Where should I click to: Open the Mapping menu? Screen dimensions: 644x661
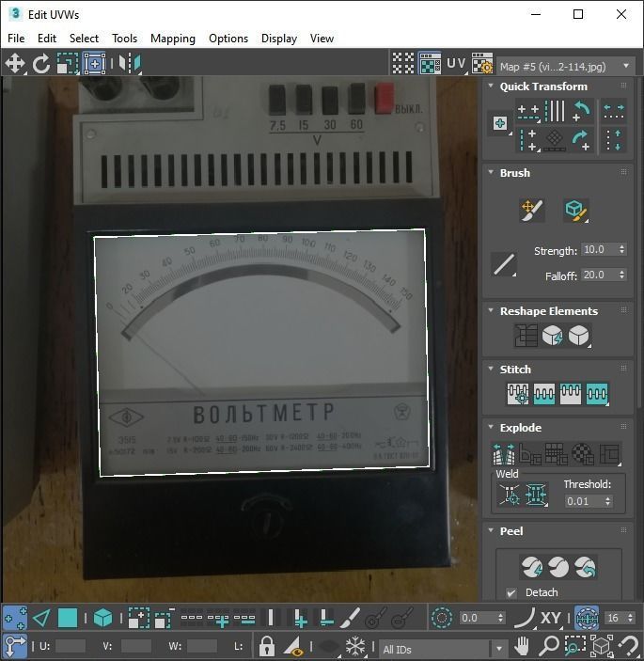[173, 39]
